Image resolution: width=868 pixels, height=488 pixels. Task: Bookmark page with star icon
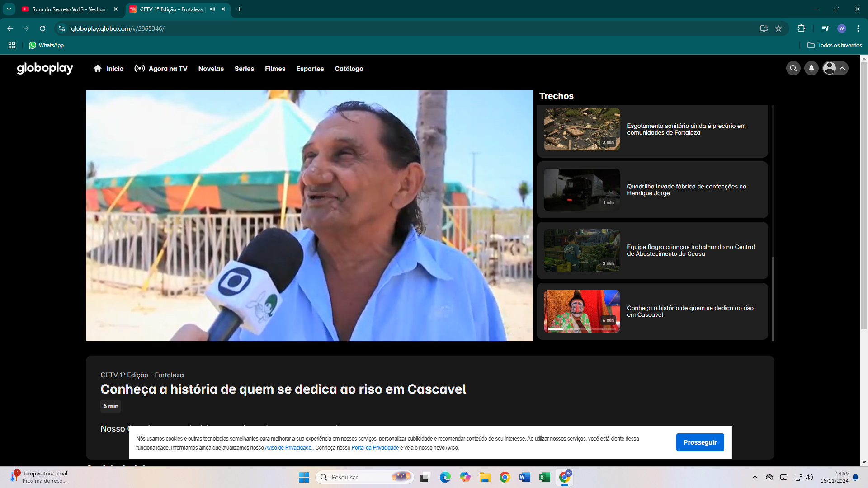click(778, 28)
